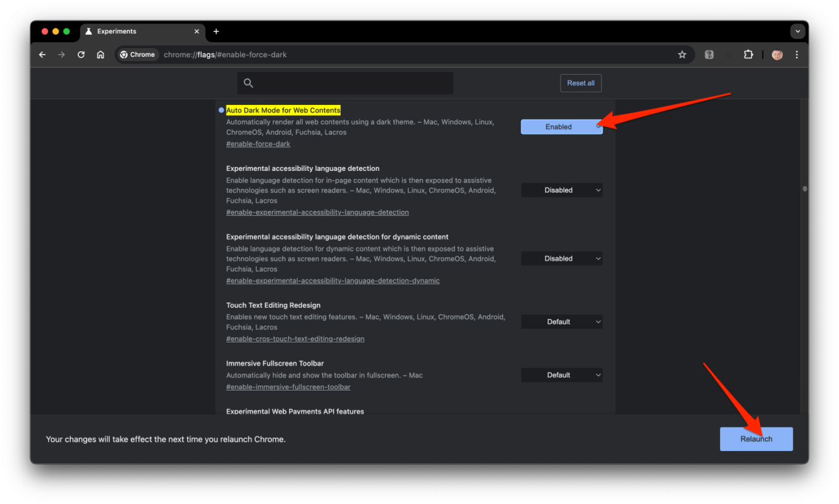Open the home page via home icon
Image resolution: width=839 pixels, height=504 pixels.
(101, 55)
